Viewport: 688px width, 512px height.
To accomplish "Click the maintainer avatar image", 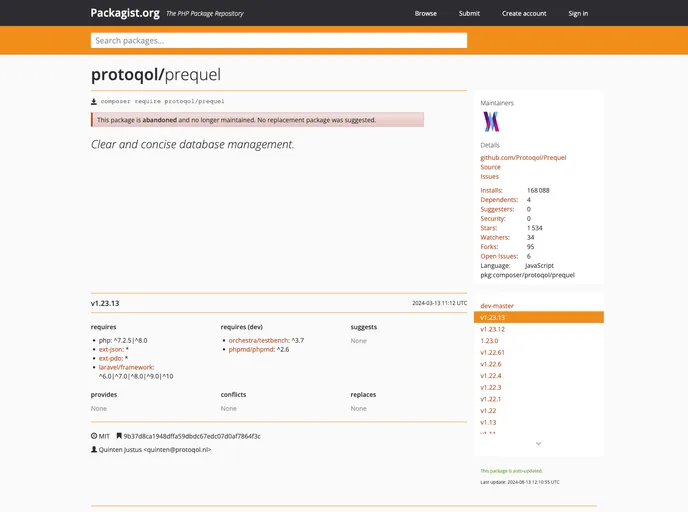I will click(491, 122).
